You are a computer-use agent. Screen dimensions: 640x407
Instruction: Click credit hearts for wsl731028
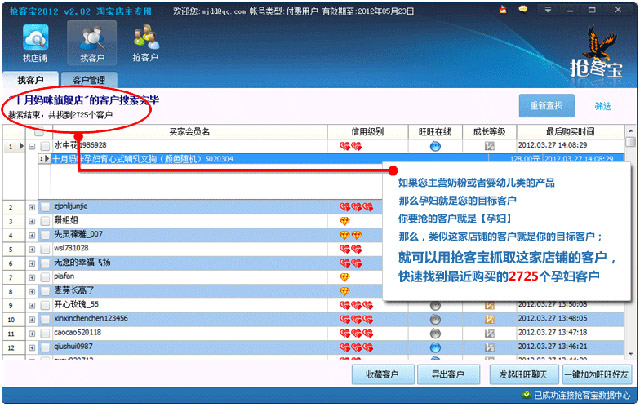(351, 249)
